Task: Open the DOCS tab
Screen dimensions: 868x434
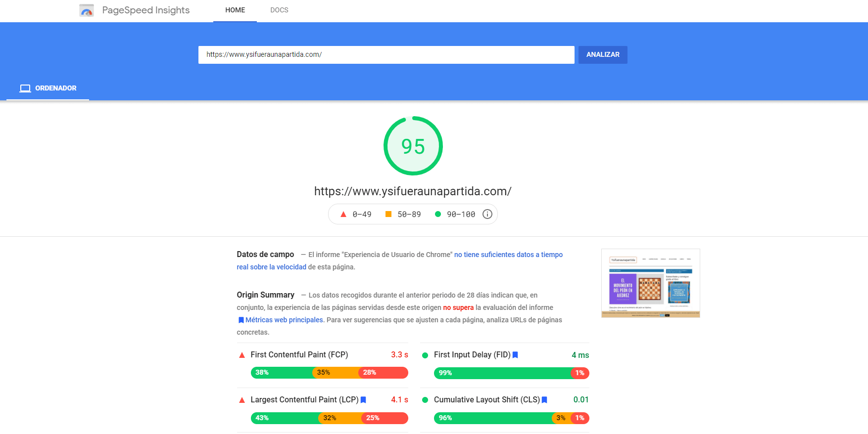Action: 279,10
